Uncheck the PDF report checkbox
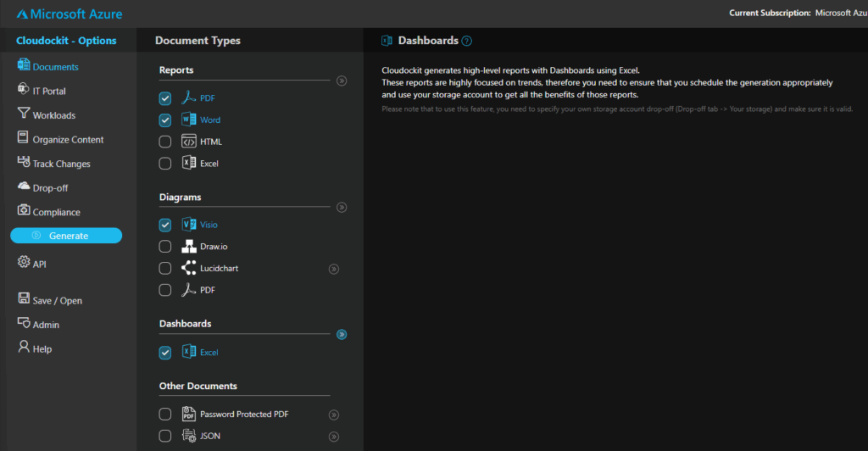 click(165, 98)
